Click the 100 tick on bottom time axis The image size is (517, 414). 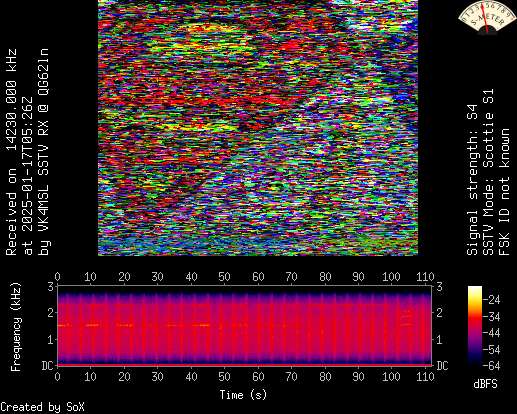[391, 377]
